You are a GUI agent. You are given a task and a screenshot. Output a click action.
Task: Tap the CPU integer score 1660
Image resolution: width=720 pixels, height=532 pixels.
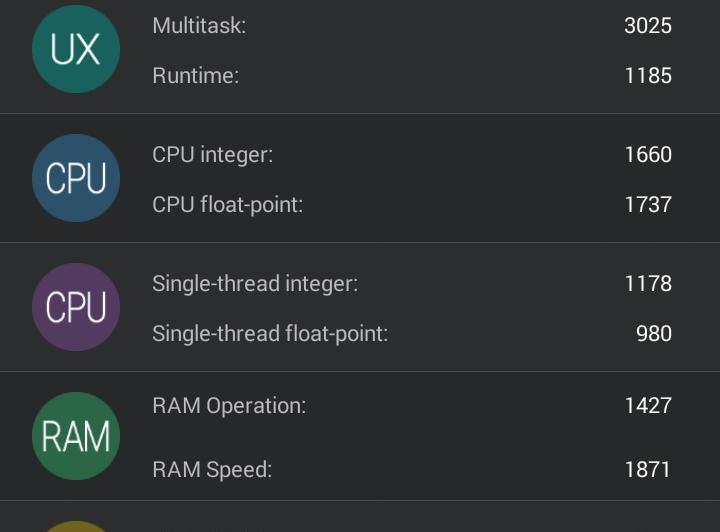click(647, 155)
